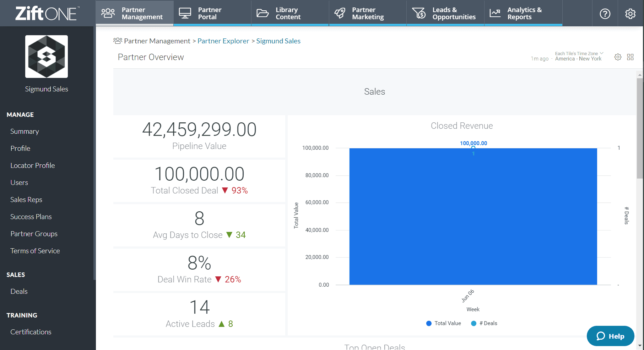Click the Closed Revenue chart title

tap(462, 126)
